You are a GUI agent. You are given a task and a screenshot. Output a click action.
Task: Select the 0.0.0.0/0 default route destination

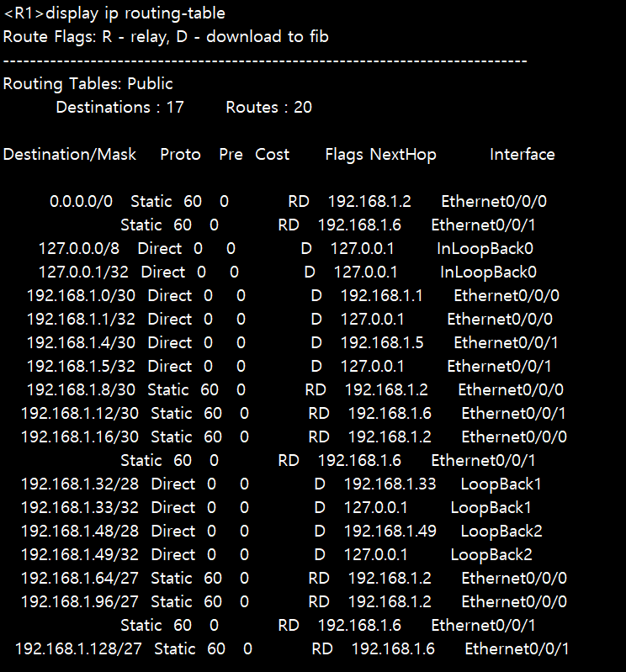point(81,201)
